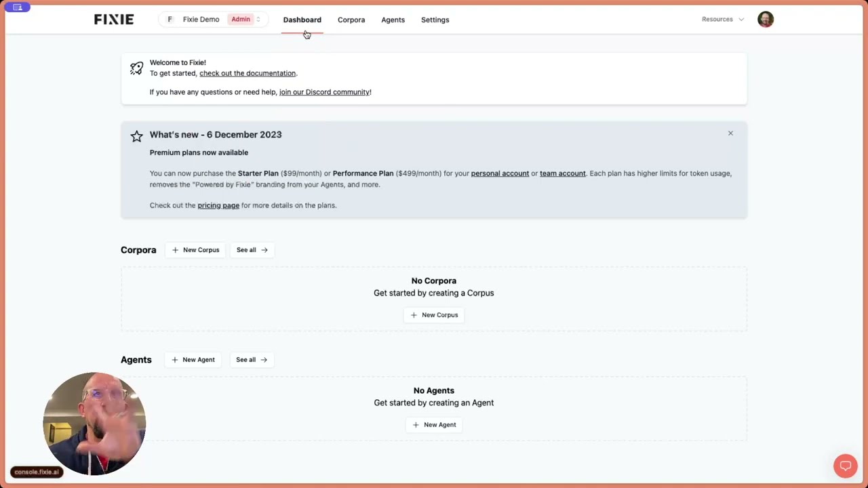Click the console.fixie.ai label
868x488 pixels.
37,472
